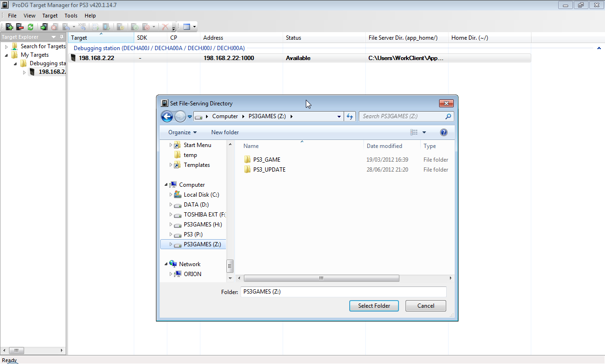Click the Disconnect target toolbar icon
The image size is (605, 364).
54,27
